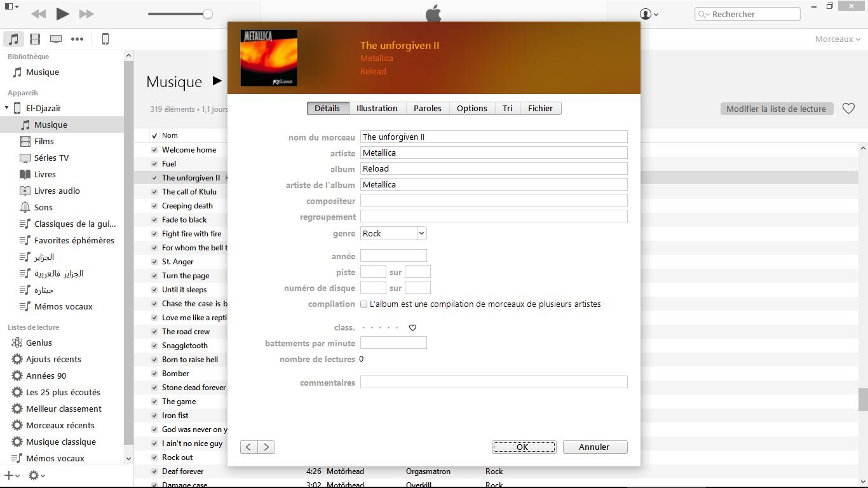Open the Morceaux view dropdown
The width and height of the screenshot is (868, 488).
(837, 39)
